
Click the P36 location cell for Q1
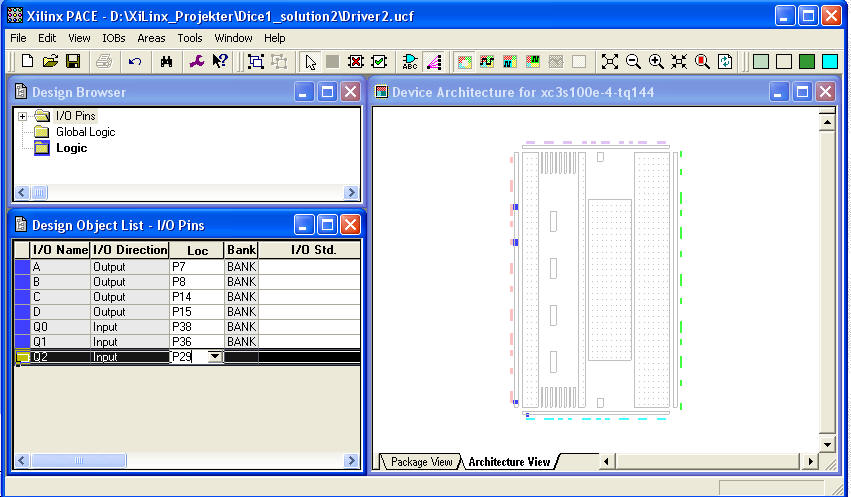[x=197, y=342]
